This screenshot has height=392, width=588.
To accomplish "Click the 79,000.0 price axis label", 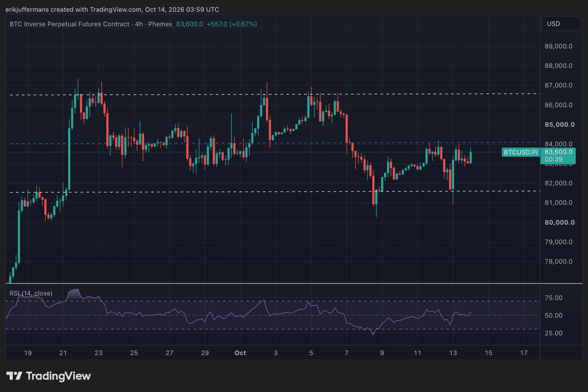I will point(558,242).
